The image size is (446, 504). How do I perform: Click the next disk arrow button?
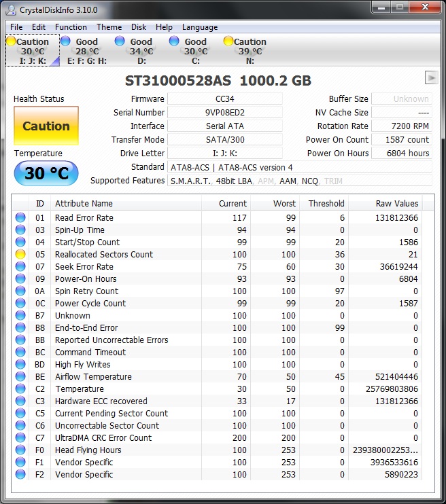click(x=431, y=77)
